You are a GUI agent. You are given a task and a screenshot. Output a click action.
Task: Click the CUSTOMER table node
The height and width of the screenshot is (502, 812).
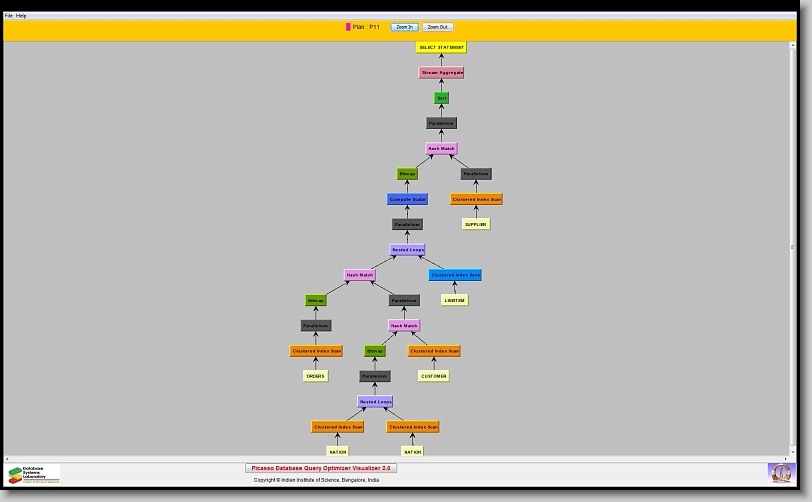[434, 376]
